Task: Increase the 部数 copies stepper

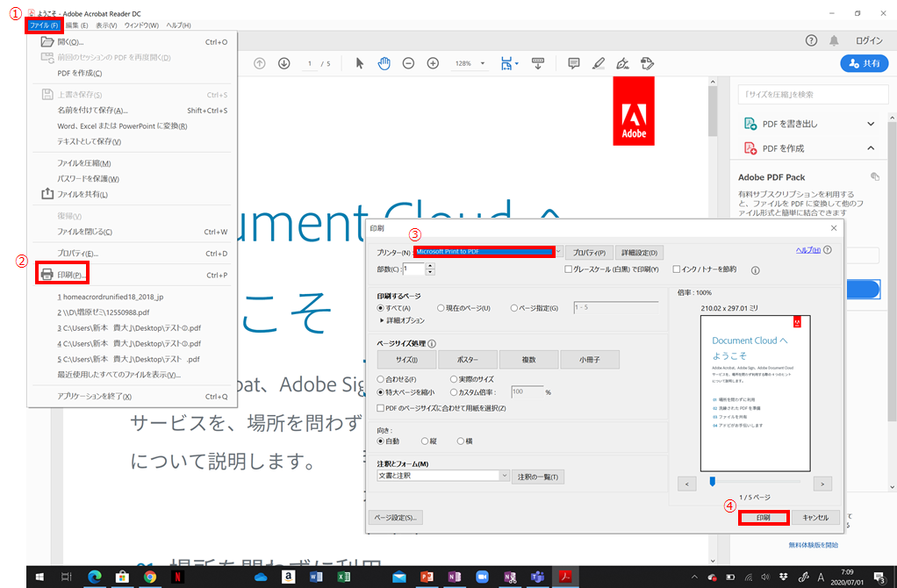Action: 430,266
